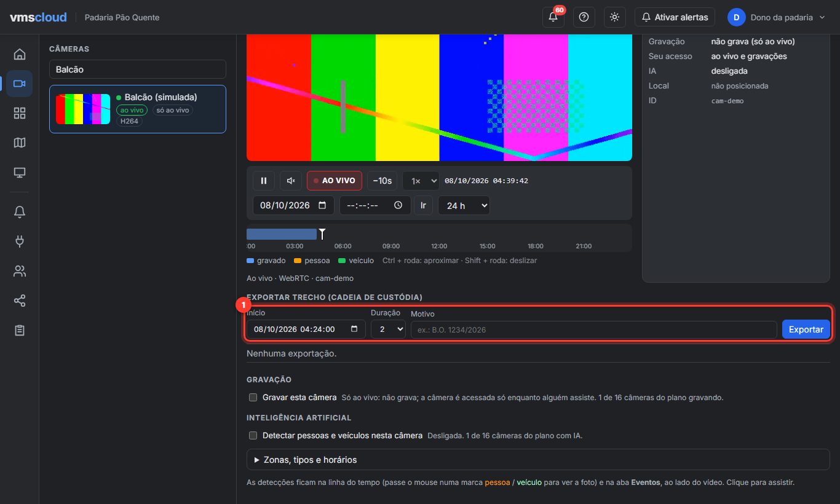Screen dimensions: 840x504
Task: Open the playback speed 1× dropdown
Action: coord(421,181)
